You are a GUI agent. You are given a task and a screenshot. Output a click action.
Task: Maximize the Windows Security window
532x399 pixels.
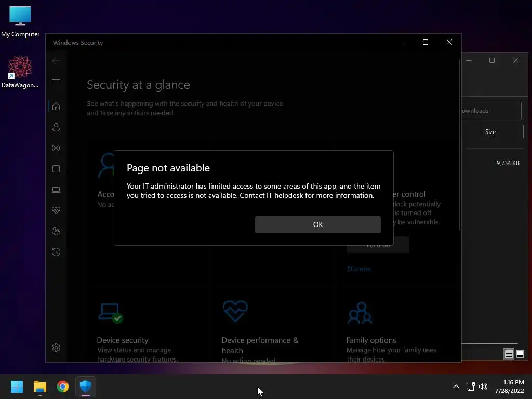(425, 42)
